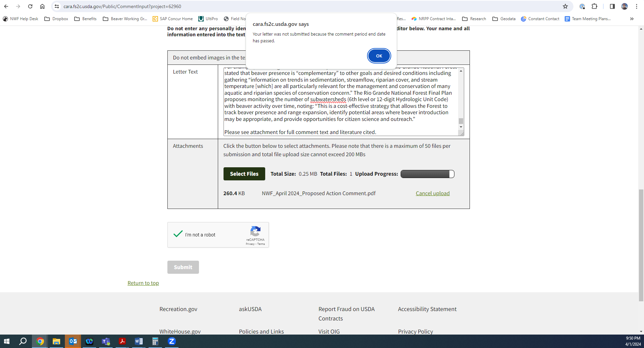Open reCAPTCHA Terms link

[261, 244]
